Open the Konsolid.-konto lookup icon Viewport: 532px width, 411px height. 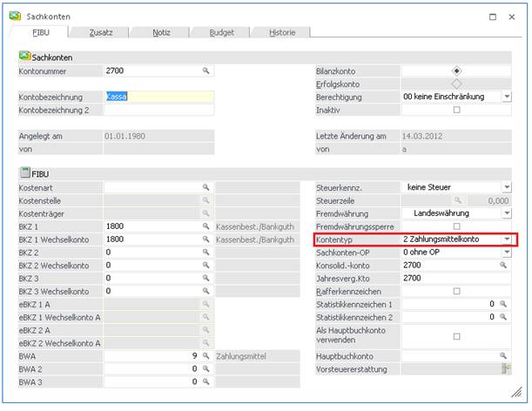click(x=502, y=265)
